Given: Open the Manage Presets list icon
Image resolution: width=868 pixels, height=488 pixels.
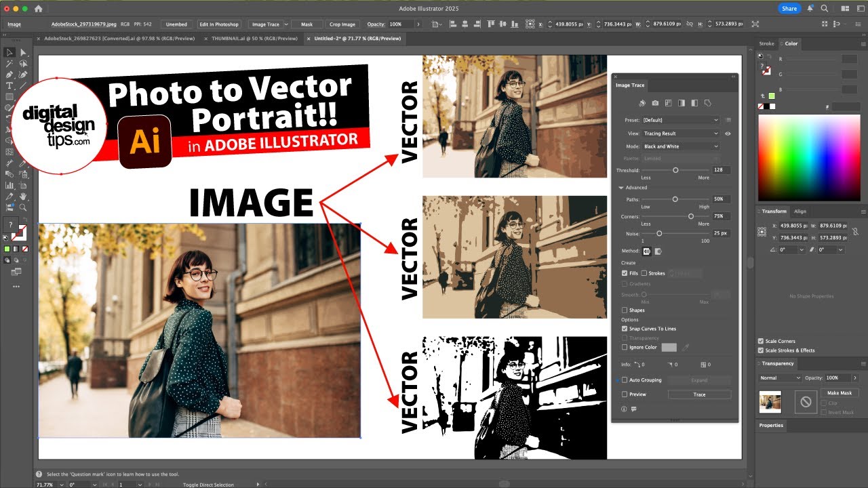Looking at the screenshot, I should (x=728, y=120).
